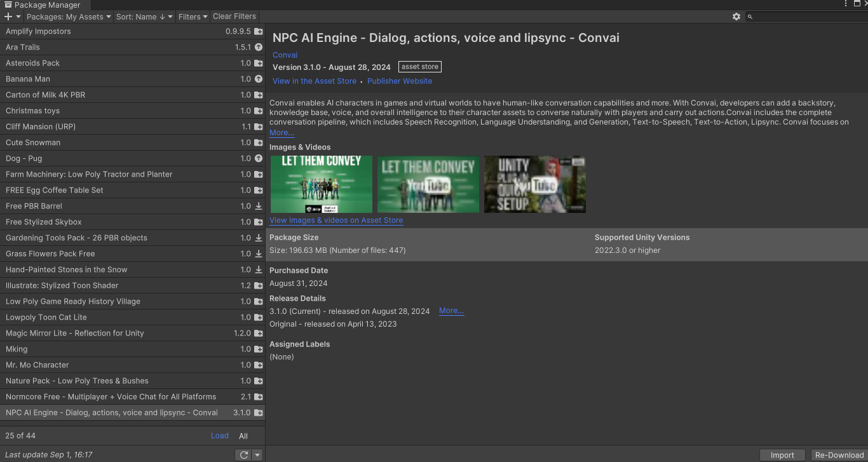The image size is (868, 462).
Task: Click the Load link in the list footer
Action: point(220,435)
